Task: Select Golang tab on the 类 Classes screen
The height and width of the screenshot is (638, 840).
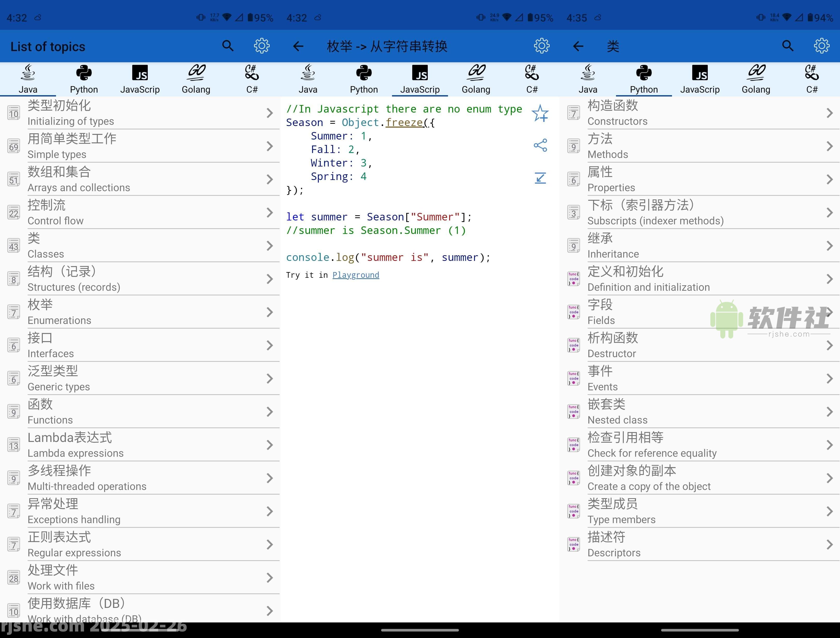Action: (756, 79)
